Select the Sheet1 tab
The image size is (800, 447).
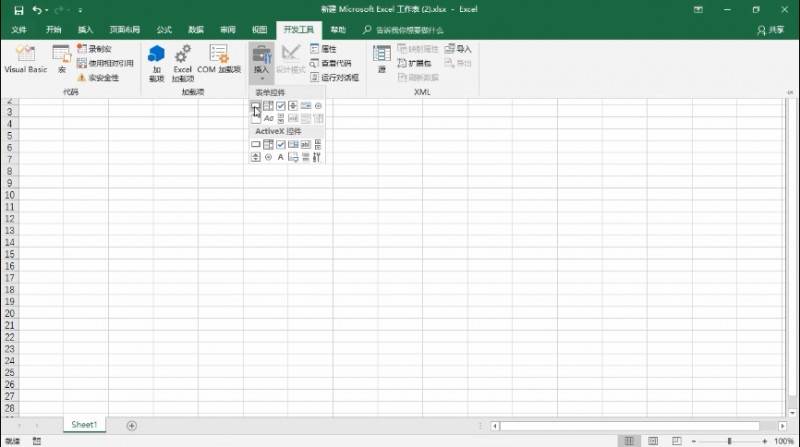(x=84, y=425)
